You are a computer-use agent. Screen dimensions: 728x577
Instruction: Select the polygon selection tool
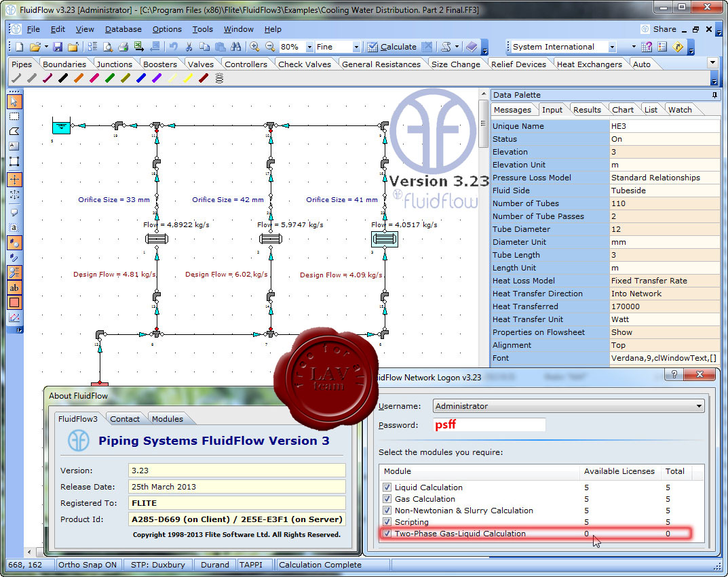[14, 132]
